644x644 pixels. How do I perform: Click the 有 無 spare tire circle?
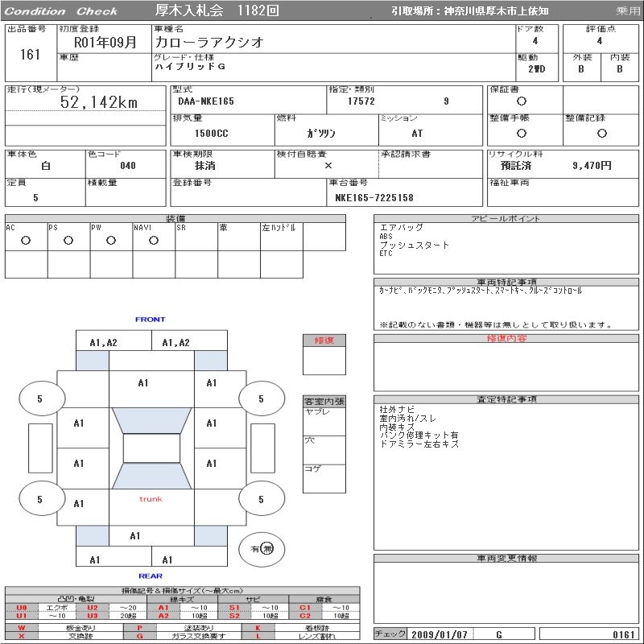pos(262,549)
